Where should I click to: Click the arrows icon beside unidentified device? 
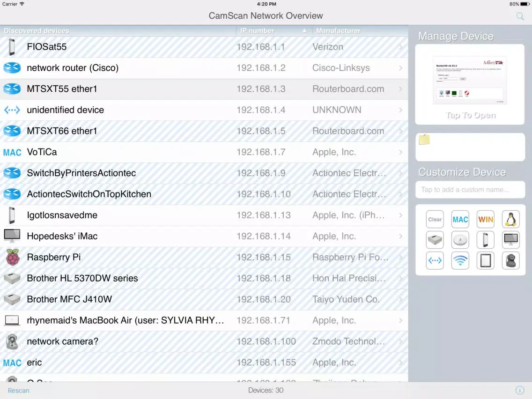tap(12, 110)
